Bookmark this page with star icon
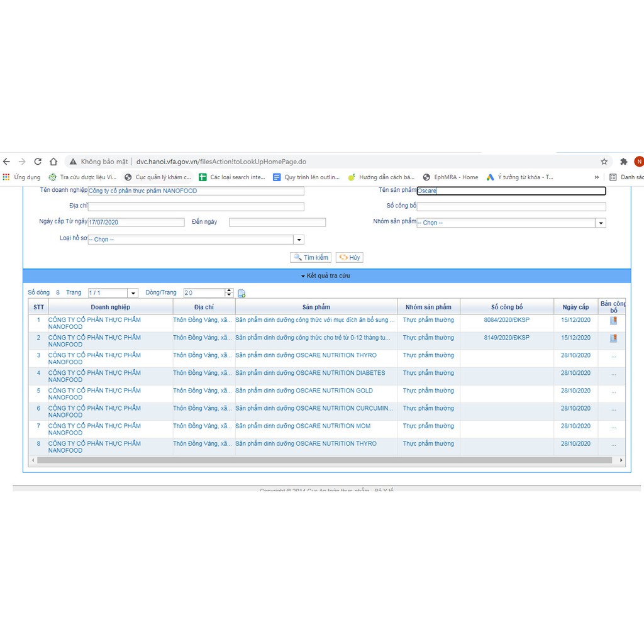644x644 pixels. tap(604, 162)
